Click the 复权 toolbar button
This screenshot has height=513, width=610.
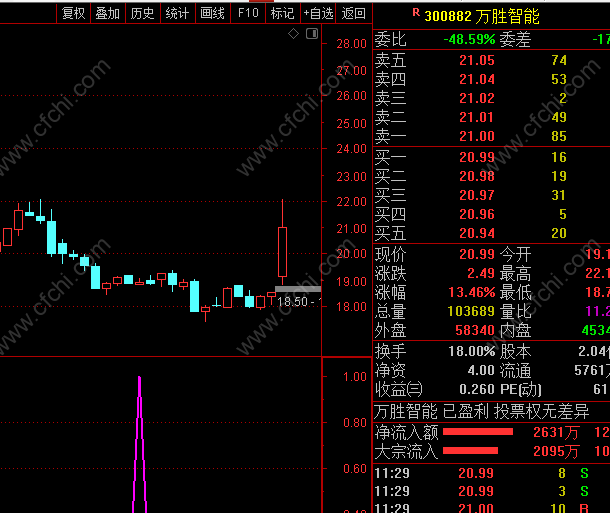(x=74, y=14)
